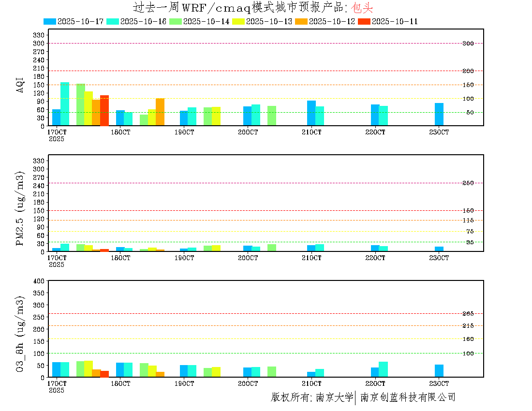Click the 南京大学 copyright text
532x411 pixels.
[334, 397]
